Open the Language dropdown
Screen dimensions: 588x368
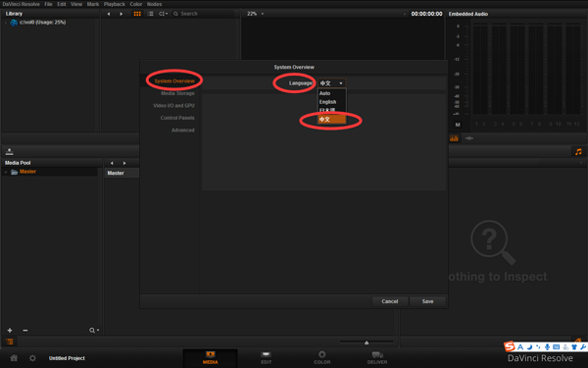(332, 83)
